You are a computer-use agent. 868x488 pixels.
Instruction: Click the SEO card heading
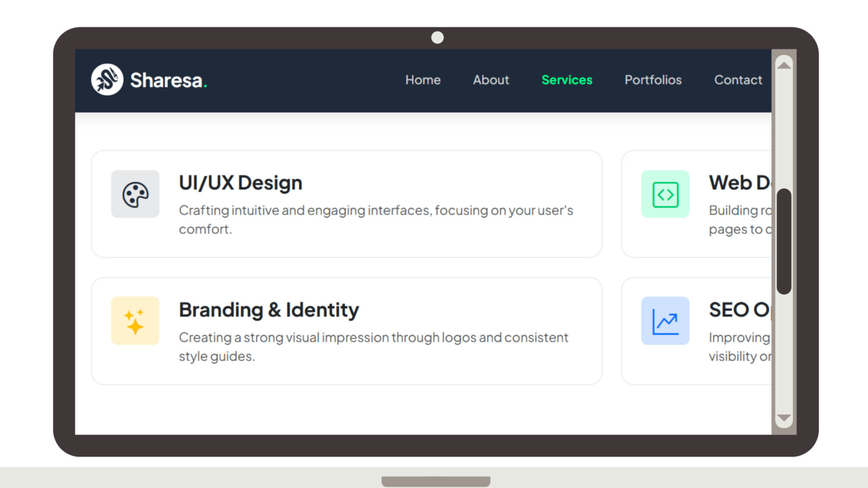click(739, 310)
